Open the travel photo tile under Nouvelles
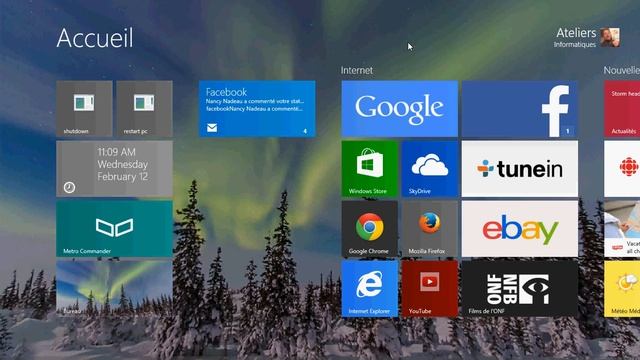Screen dimensions: 640x360 click(x=622, y=229)
